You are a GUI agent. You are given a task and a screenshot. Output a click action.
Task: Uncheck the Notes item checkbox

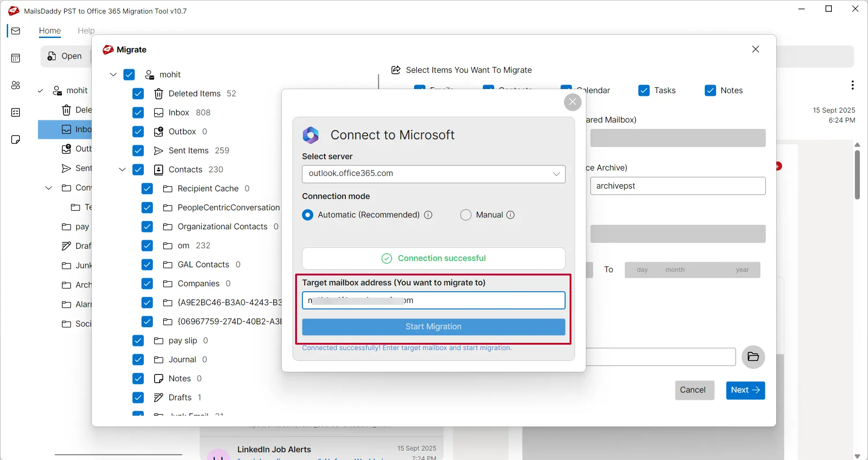coord(710,90)
